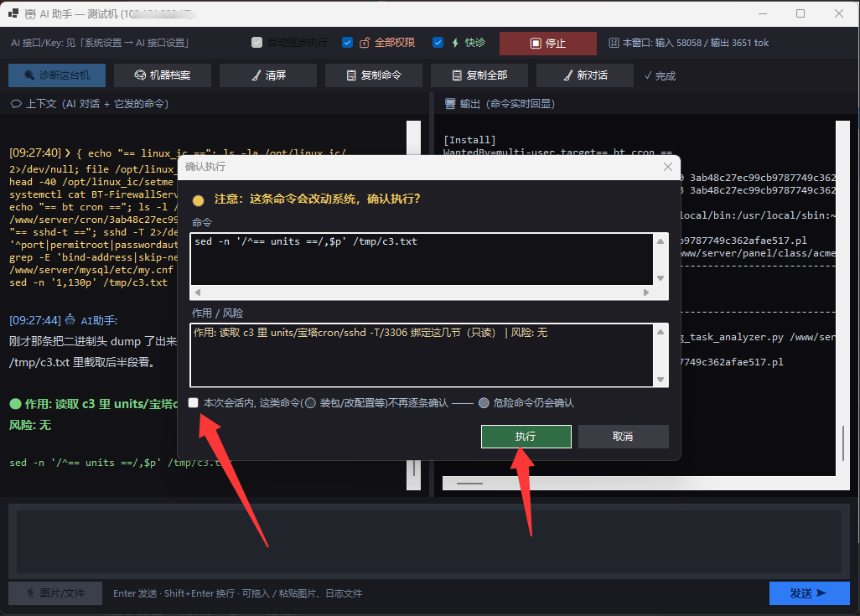Click output panel vertical scrollbar thumb
The width and height of the screenshot is (860, 616).
[843, 443]
